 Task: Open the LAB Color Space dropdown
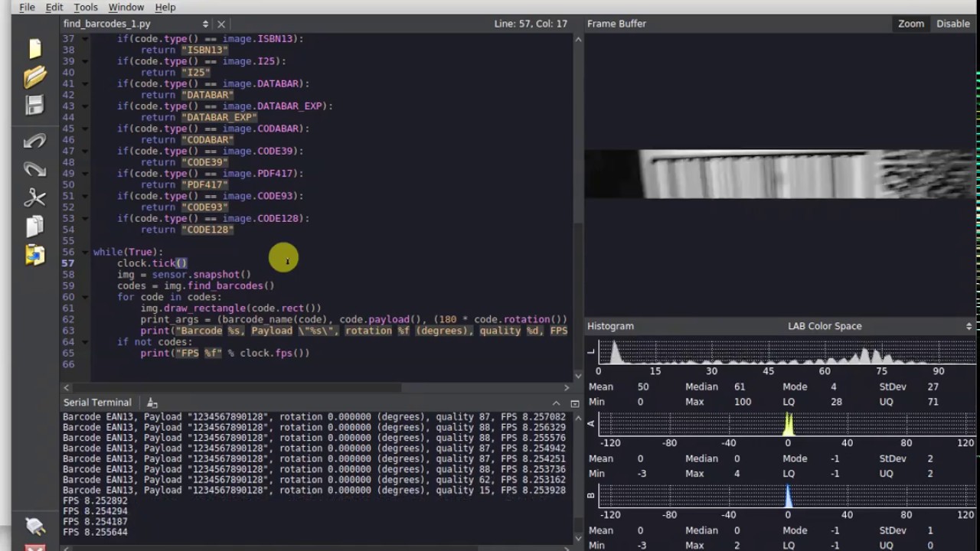pos(969,326)
